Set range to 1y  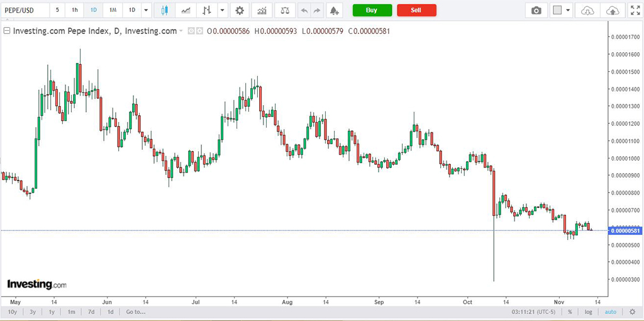[x=52, y=312]
